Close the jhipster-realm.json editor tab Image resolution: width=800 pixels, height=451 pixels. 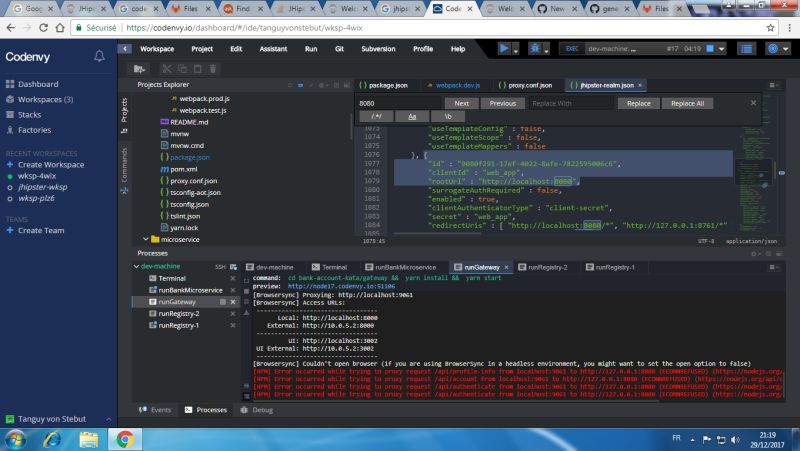pyautogui.click(x=640, y=85)
